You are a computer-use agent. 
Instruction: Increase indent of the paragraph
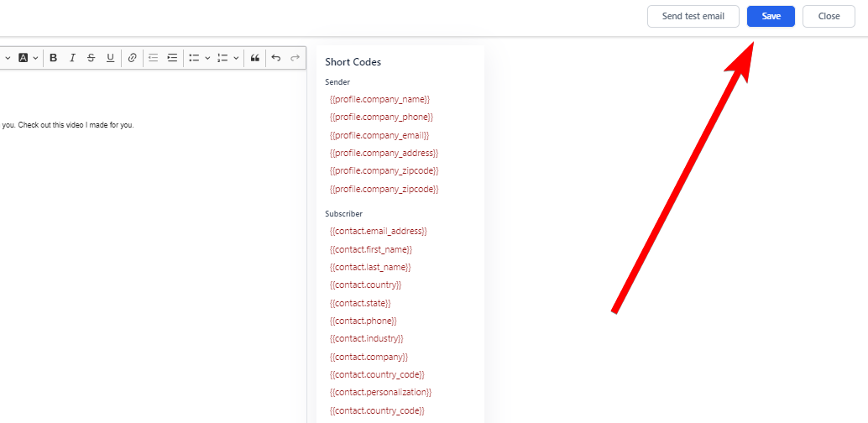tap(172, 58)
